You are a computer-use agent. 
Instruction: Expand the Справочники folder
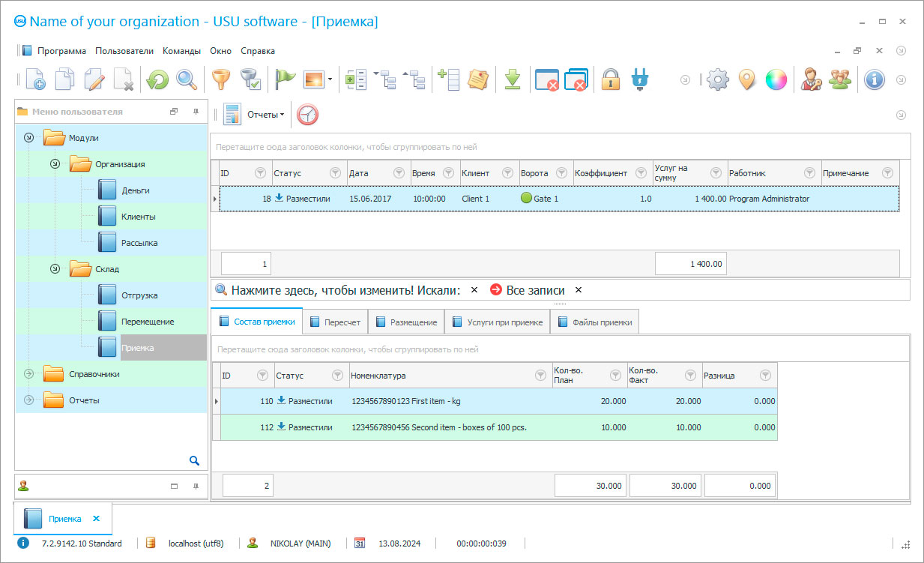(x=29, y=374)
